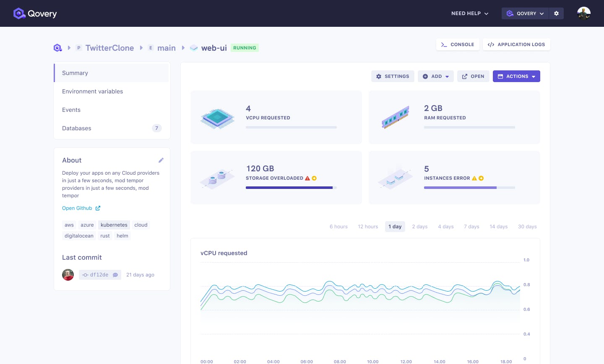The width and height of the screenshot is (604, 364).
Task: Click the external link icon on the Open button
Action: click(x=465, y=76)
